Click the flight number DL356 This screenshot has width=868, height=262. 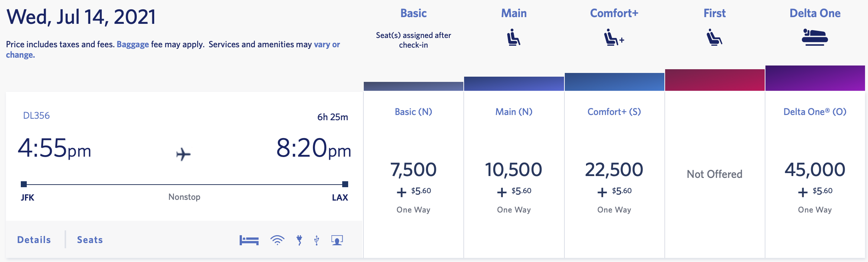coord(37,115)
